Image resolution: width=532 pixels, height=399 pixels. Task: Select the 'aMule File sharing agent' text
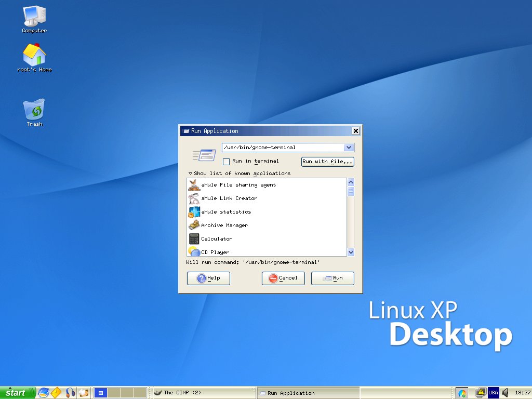[x=238, y=185]
